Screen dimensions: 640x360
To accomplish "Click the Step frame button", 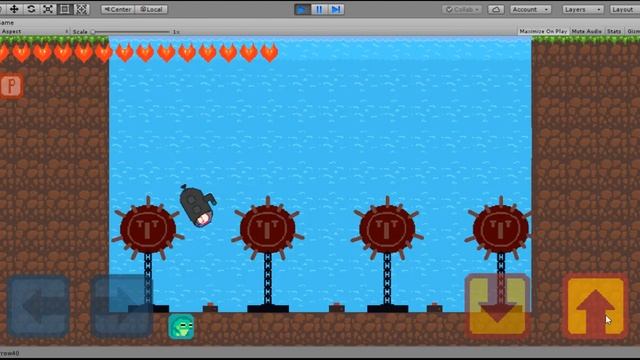I will (x=336, y=9).
